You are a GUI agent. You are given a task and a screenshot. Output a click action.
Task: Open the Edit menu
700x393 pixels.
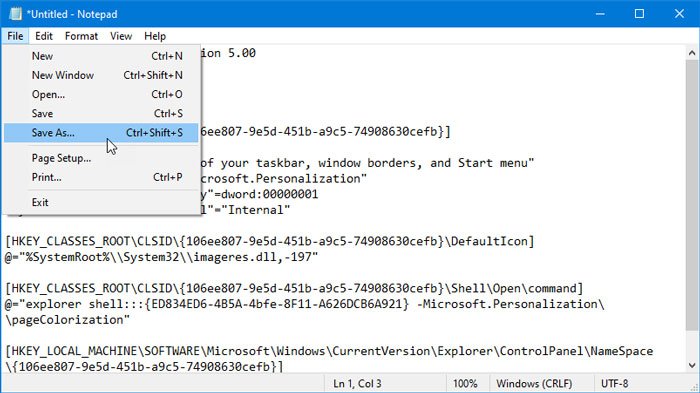pyautogui.click(x=44, y=36)
